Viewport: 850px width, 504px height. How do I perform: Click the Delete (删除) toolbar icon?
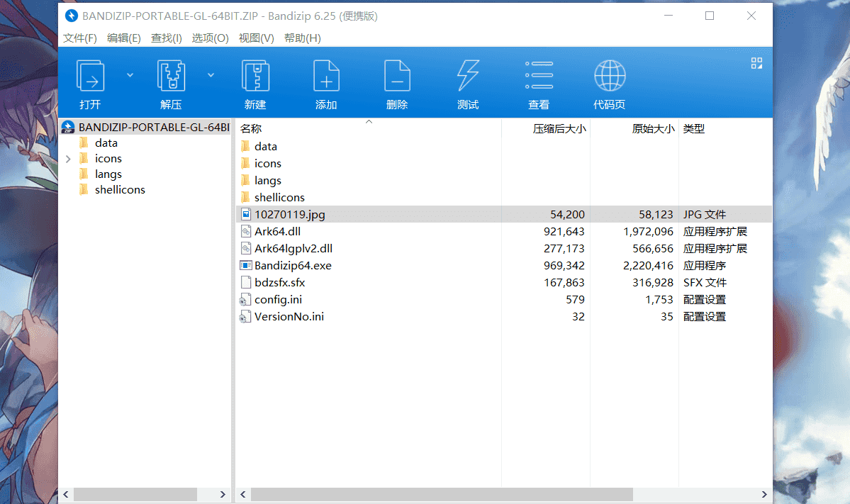pyautogui.click(x=397, y=76)
